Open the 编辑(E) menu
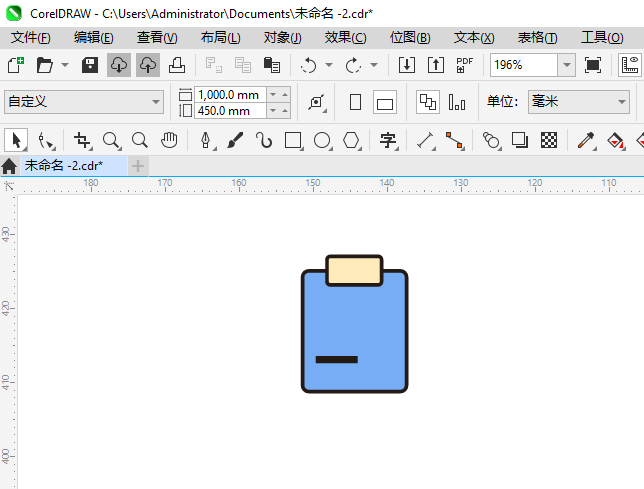This screenshot has height=489, width=644. coord(94,38)
